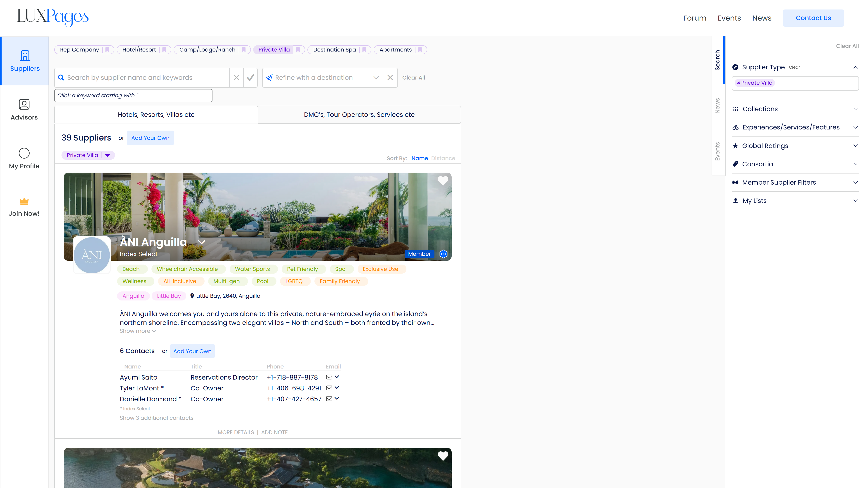
Task: Open My Profile in sidebar
Action: (x=24, y=159)
